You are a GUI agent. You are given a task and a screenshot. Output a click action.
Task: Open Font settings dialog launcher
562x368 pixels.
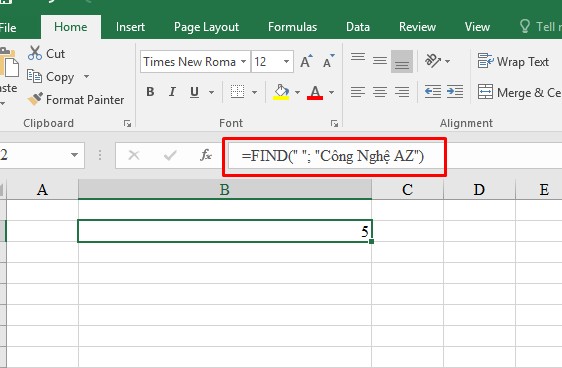(334, 124)
